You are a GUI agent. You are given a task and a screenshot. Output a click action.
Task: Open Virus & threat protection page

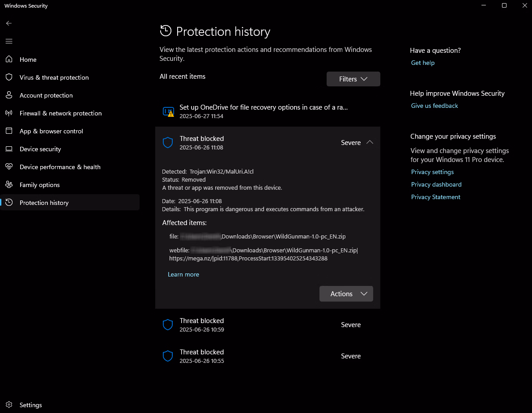(69, 77)
